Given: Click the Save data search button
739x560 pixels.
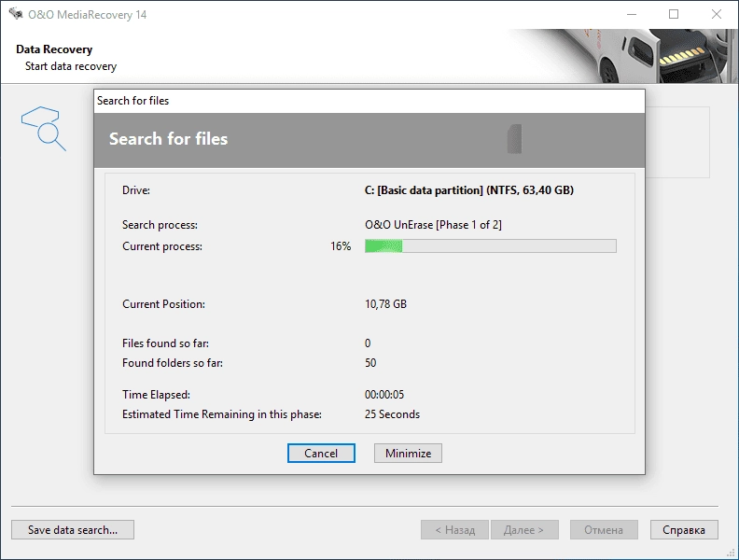Looking at the screenshot, I should pyautogui.click(x=73, y=530).
